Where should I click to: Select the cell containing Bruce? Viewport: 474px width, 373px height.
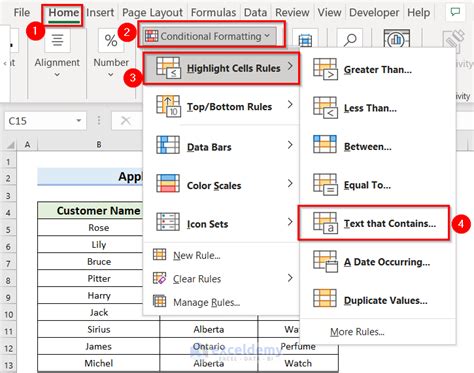(98, 261)
